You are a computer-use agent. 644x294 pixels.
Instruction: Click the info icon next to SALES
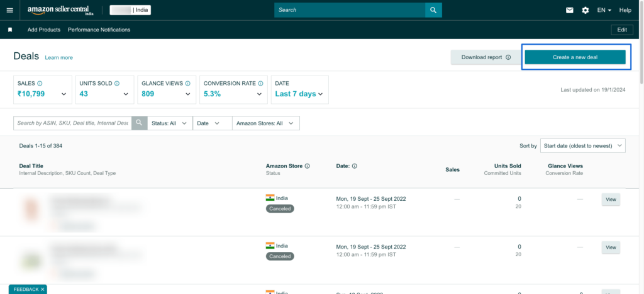pos(40,83)
